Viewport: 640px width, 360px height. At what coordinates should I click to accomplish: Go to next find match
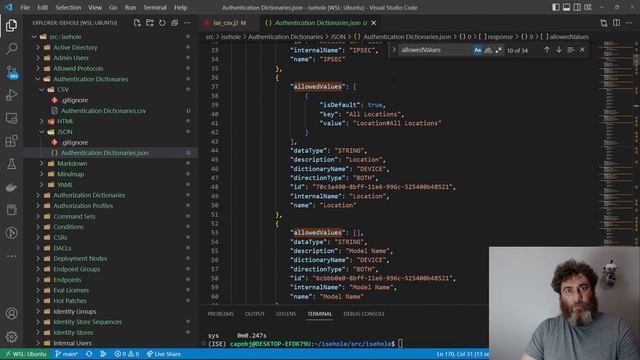coord(559,50)
